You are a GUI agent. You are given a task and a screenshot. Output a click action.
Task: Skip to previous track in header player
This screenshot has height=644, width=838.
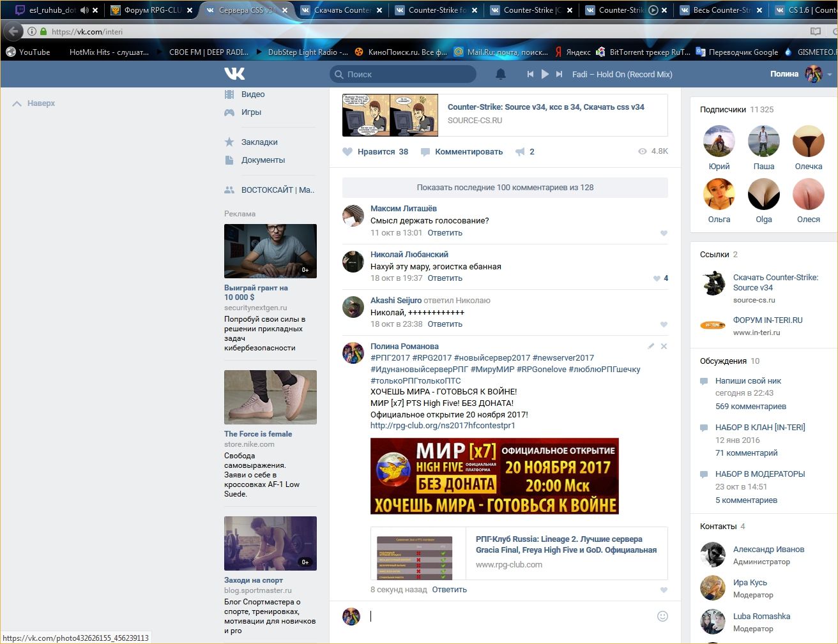tap(530, 74)
